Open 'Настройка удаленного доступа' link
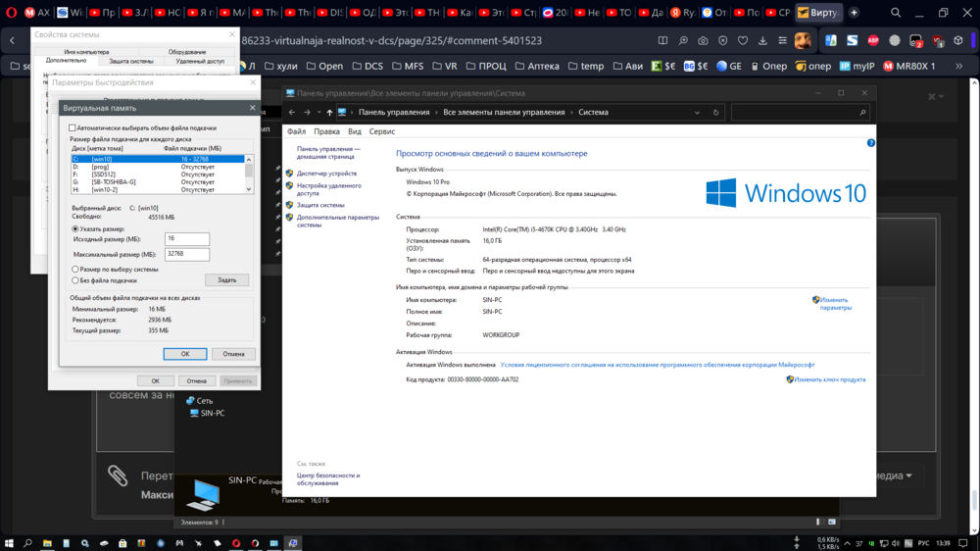980x551 pixels. tap(328, 189)
